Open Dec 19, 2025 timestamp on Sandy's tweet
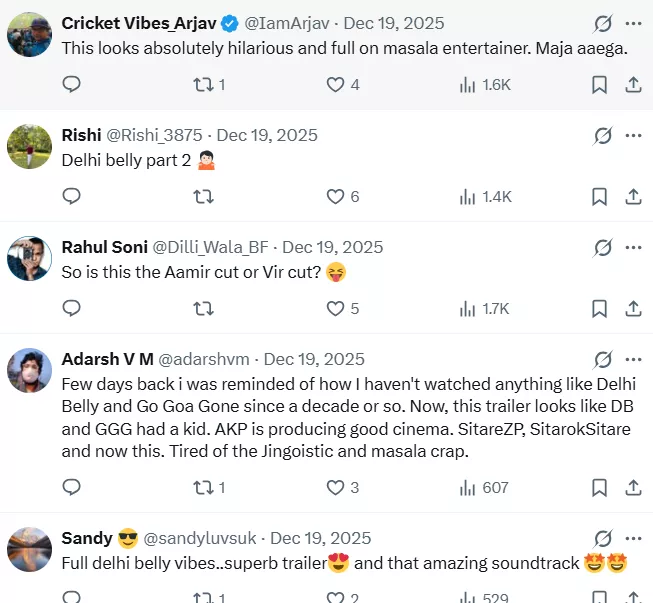This screenshot has width=653, height=603. (x=321, y=538)
